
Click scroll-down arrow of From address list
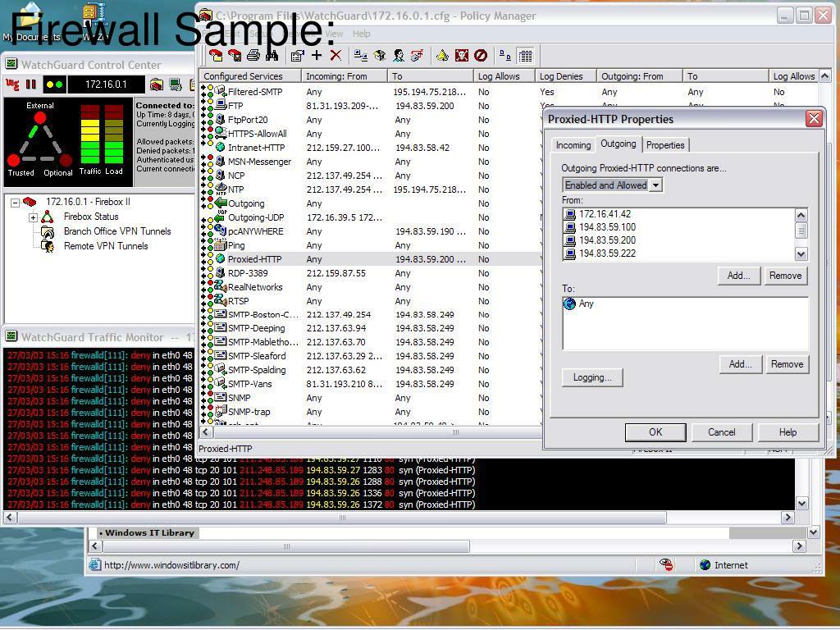coord(801,254)
